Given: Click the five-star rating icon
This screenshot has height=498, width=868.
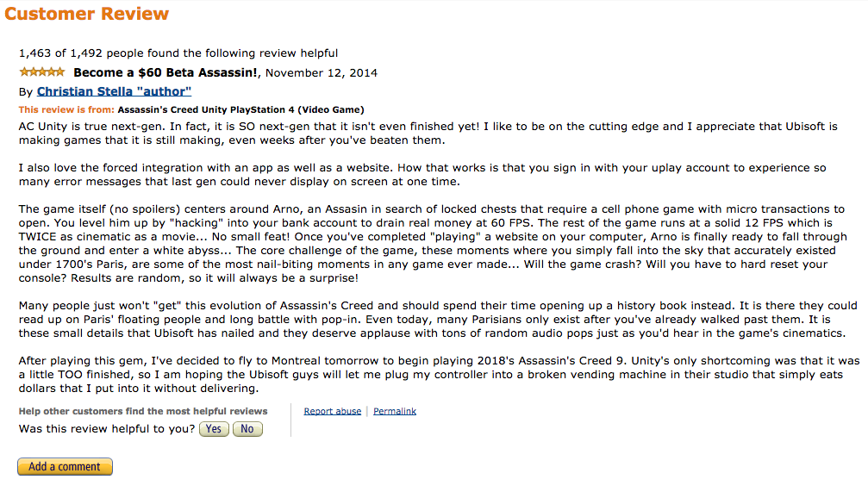Looking at the screenshot, I should click(x=42, y=72).
